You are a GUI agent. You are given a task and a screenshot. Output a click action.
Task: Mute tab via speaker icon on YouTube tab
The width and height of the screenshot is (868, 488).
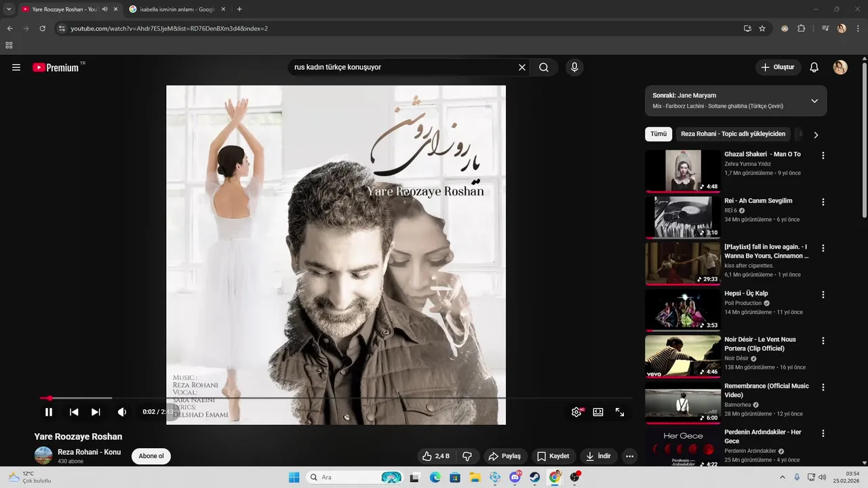tap(104, 9)
